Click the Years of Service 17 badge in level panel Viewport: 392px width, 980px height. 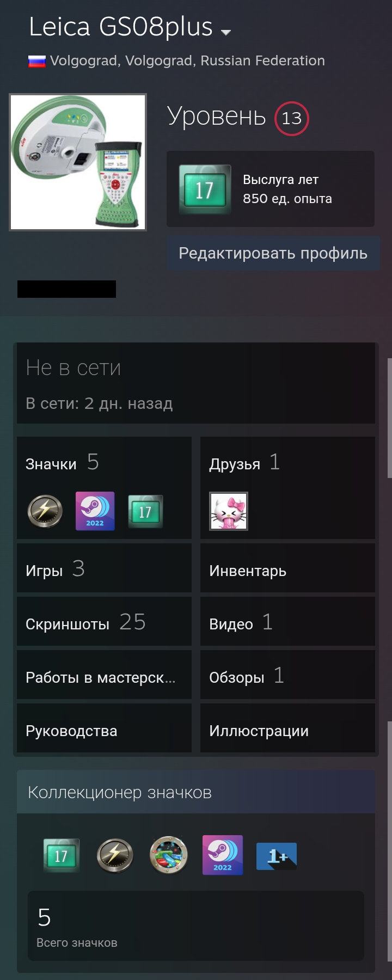coord(205,189)
